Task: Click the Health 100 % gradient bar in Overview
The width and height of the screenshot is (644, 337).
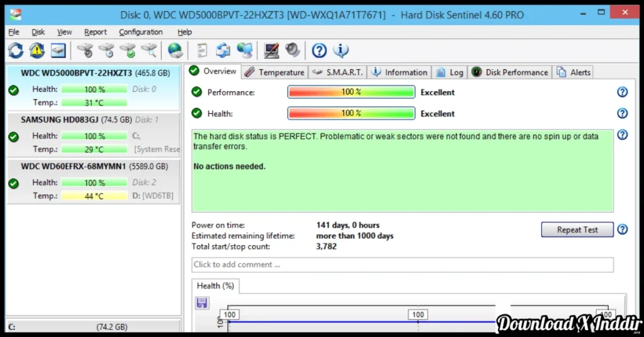Action: click(351, 113)
